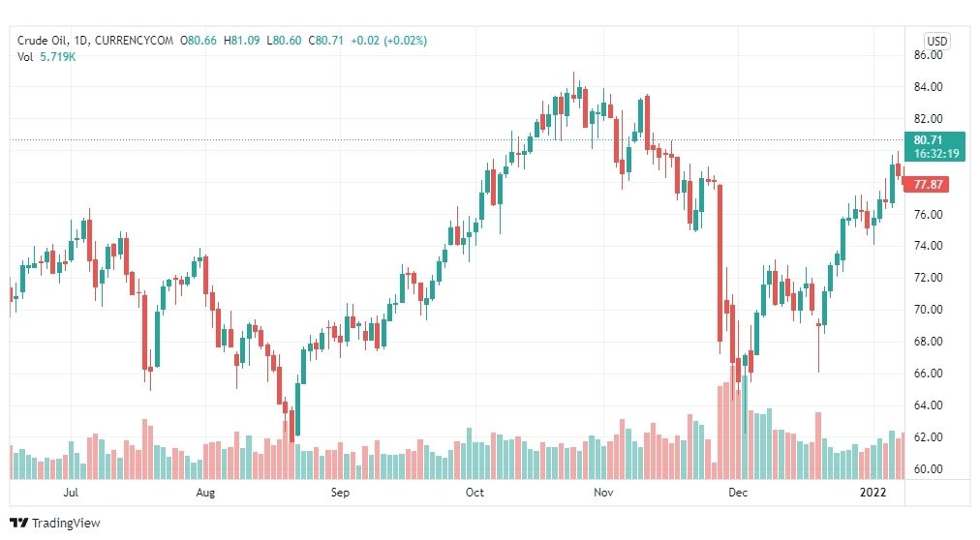Screen dimensions: 980x540
Task: Click the USD currency button
Action: click(x=936, y=42)
